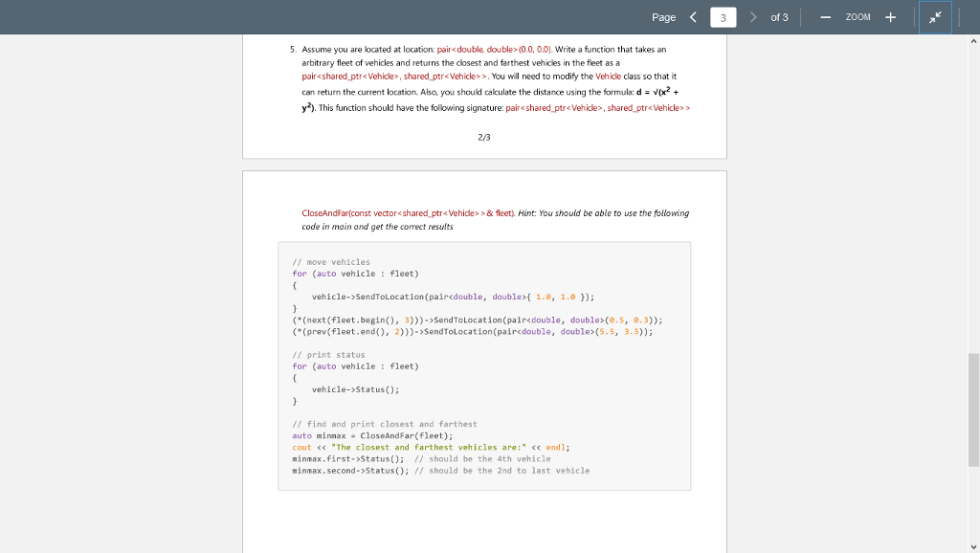Return to previous page with left chevron
Viewport: 980px width, 553px height.
coord(693,17)
